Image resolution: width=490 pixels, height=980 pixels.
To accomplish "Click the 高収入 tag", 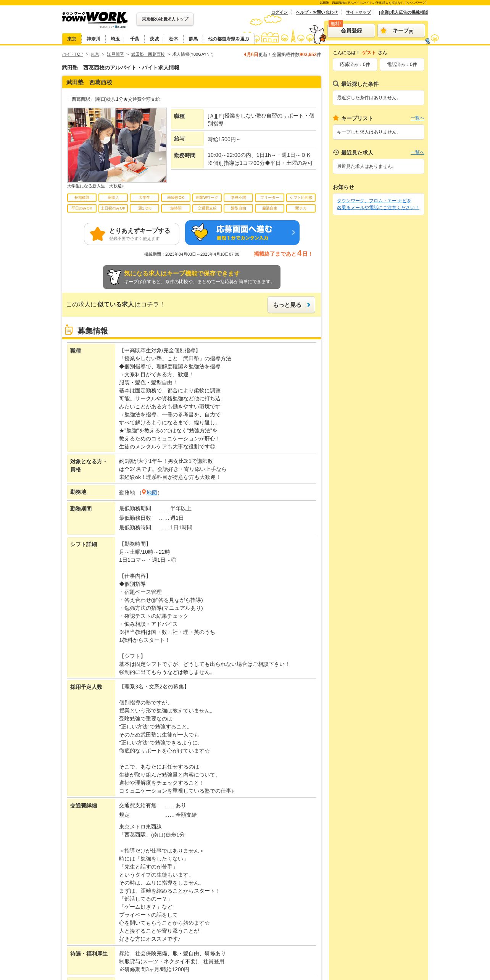I will 113,198.
